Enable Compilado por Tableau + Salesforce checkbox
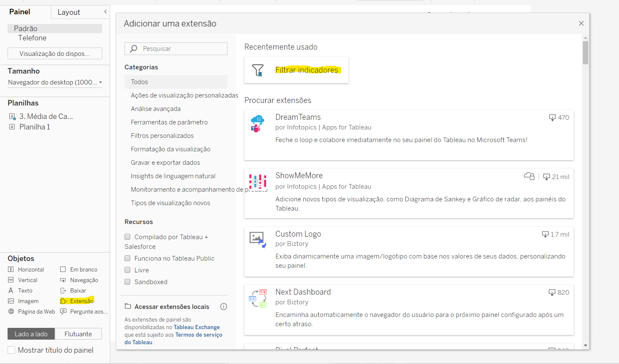 point(127,237)
